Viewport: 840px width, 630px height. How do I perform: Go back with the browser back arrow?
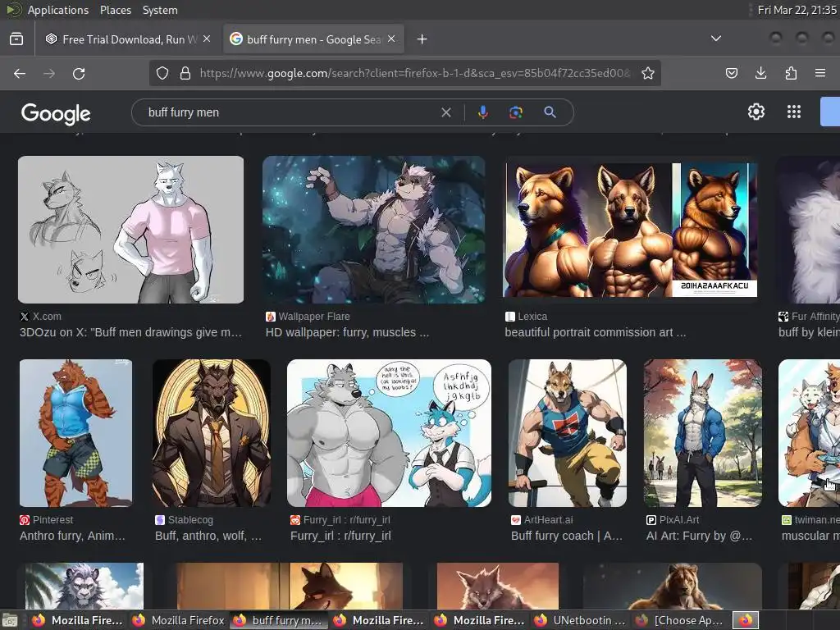point(20,73)
